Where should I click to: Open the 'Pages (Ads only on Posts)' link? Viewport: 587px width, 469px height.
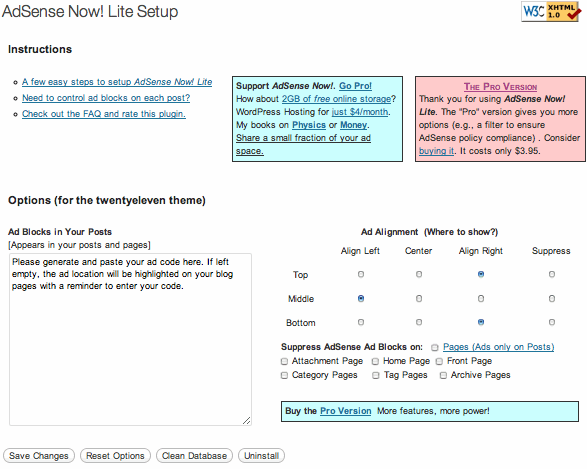pos(499,347)
